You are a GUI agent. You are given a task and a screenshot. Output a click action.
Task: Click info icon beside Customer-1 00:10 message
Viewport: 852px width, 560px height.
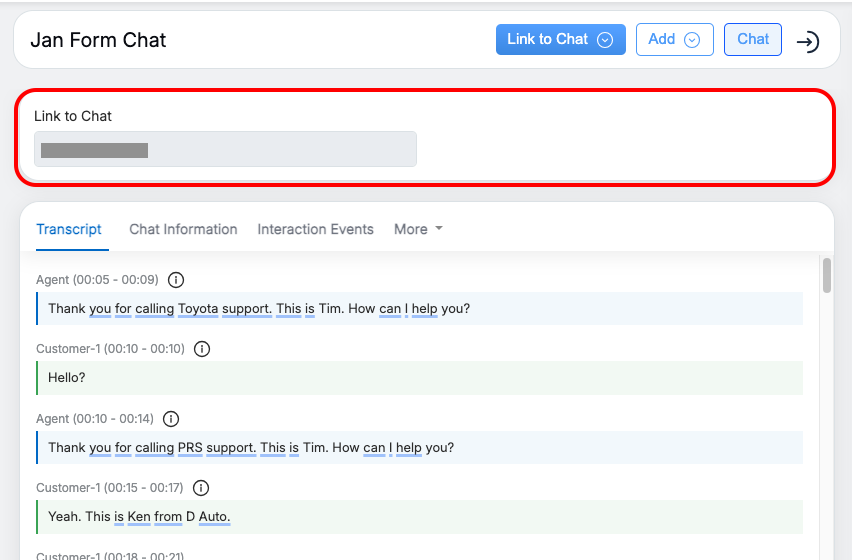click(202, 349)
